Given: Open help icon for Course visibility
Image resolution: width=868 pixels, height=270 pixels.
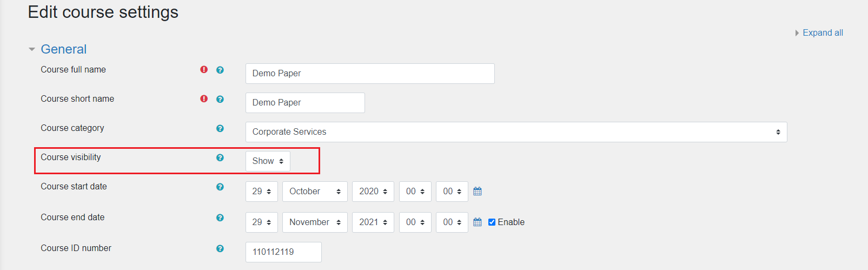Looking at the screenshot, I should (220, 157).
